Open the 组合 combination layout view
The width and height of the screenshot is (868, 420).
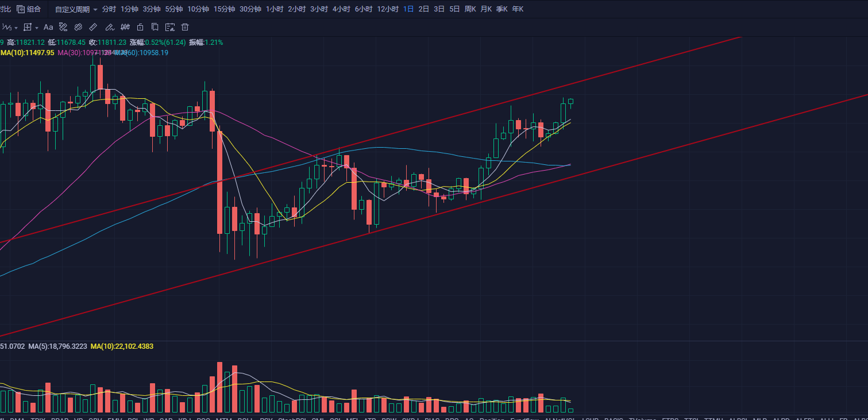coord(29,9)
